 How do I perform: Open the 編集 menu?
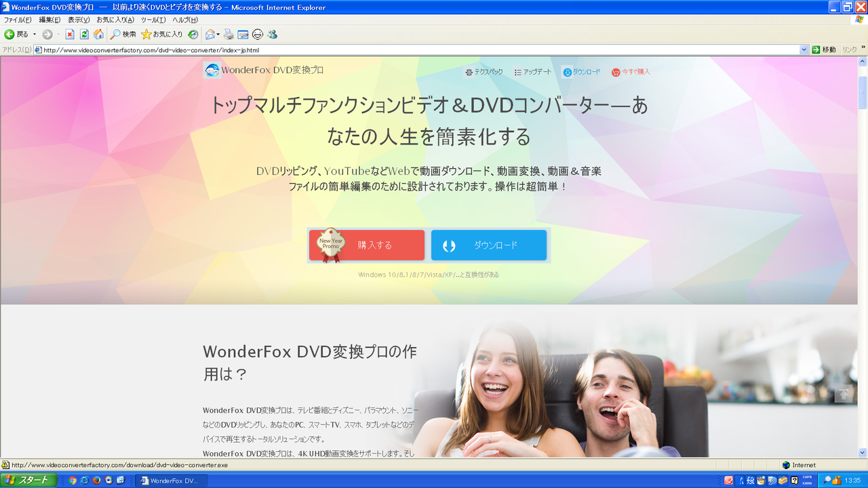click(50, 20)
